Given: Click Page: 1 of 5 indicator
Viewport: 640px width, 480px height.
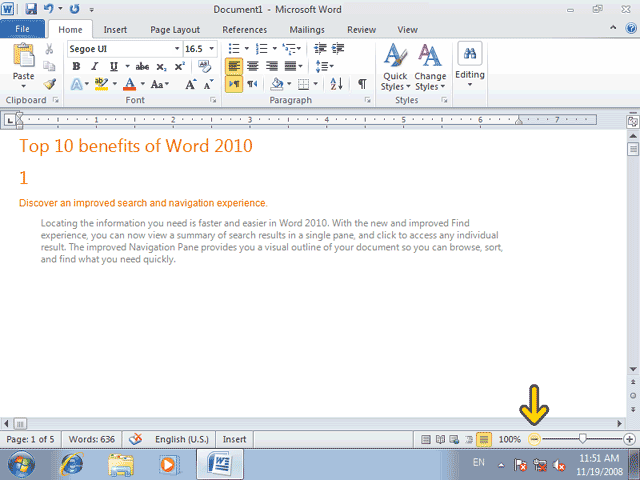Looking at the screenshot, I should [x=30, y=439].
